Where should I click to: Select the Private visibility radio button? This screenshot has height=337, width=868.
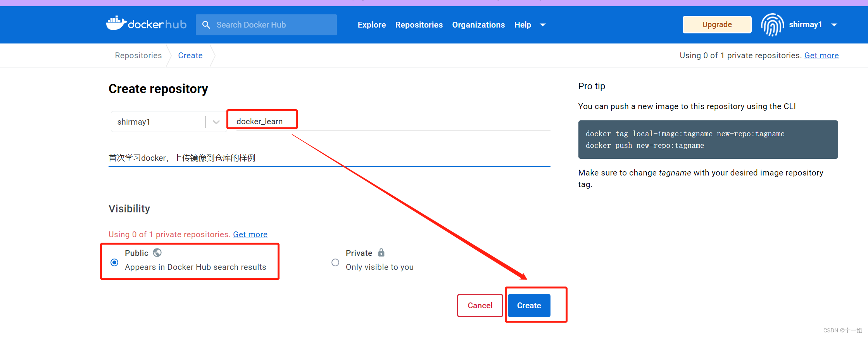tap(335, 262)
